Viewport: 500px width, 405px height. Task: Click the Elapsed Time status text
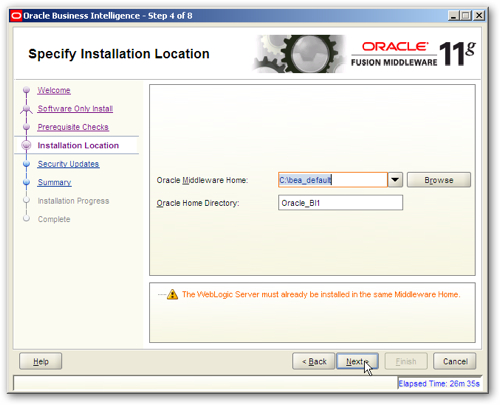click(439, 384)
